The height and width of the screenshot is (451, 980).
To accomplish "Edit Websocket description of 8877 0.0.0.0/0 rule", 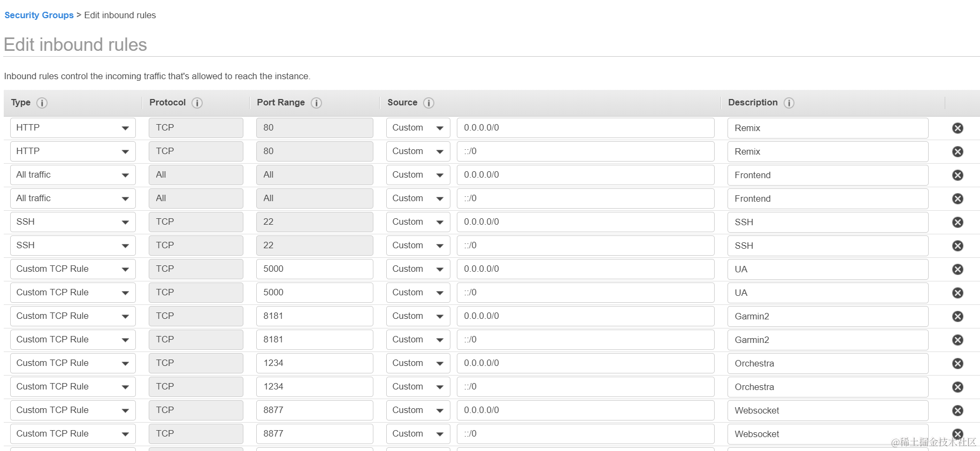I will click(x=828, y=410).
